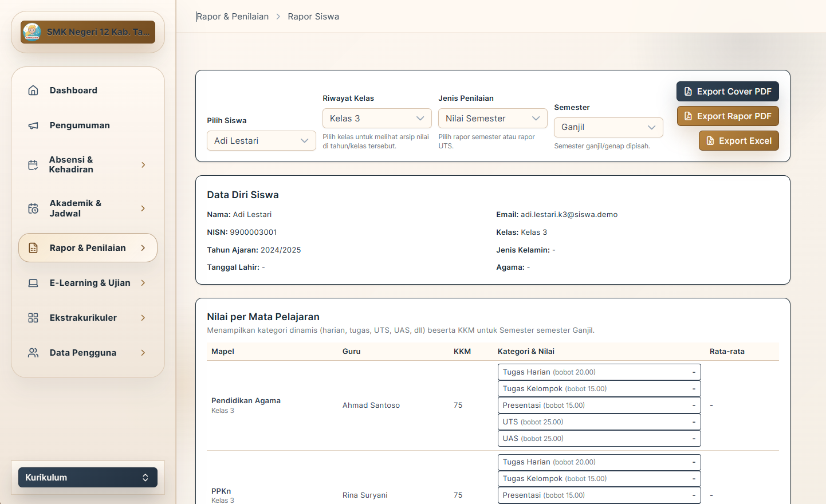Image resolution: width=826 pixels, height=504 pixels.
Task: Click the Data Pengguna users icon
Action: (x=33, y=353)
